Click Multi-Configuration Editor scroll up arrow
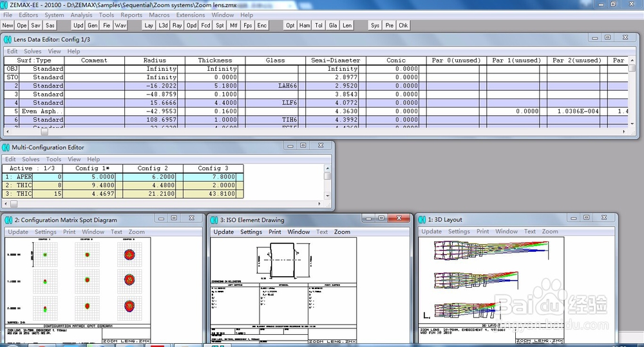644x347 pixels. [x=327, y=169]
